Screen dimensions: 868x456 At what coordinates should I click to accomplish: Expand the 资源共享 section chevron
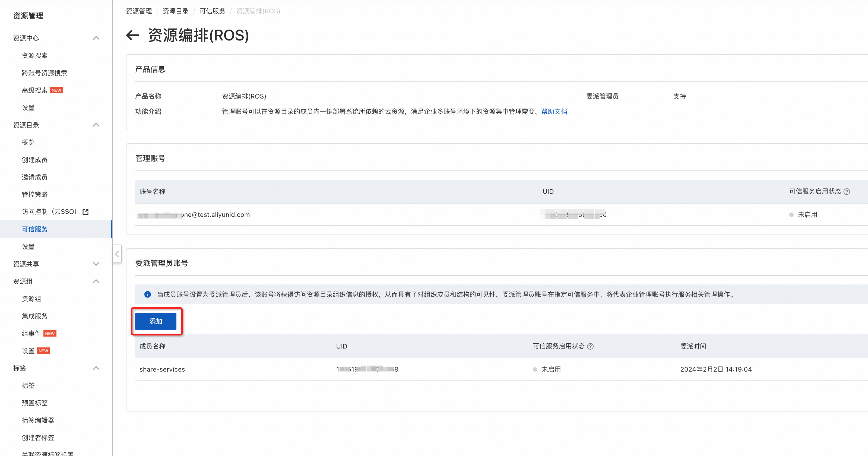pos(96,264)
